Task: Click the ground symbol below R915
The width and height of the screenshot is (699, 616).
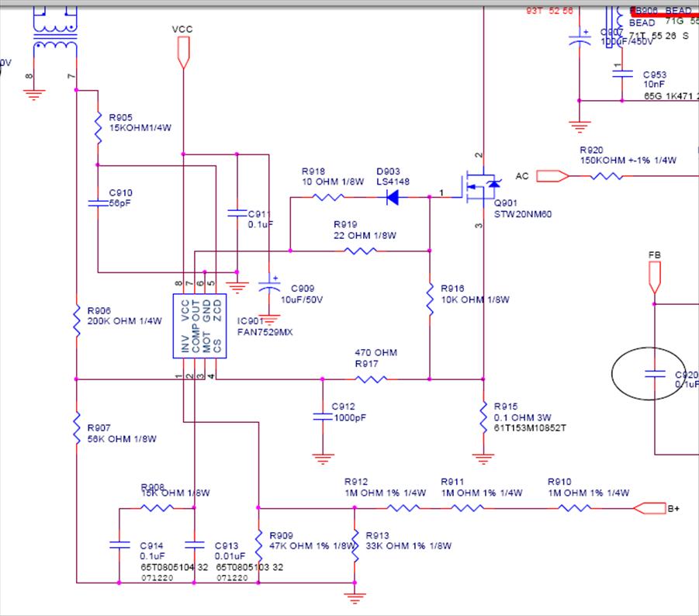Action: click(x=483, y=459)
